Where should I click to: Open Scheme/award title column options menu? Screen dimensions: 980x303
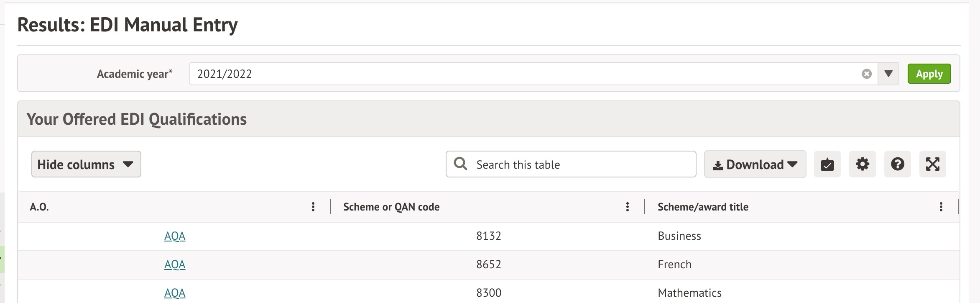pyautogui.click(x=941, y=207)
